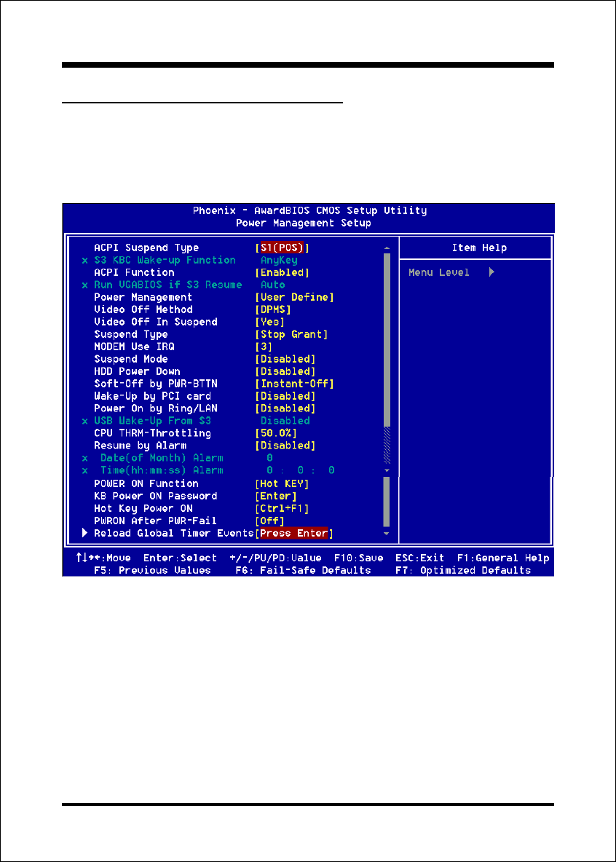
Task: Click +/-/PU/PD:Value hint
Action: [275, 558]
